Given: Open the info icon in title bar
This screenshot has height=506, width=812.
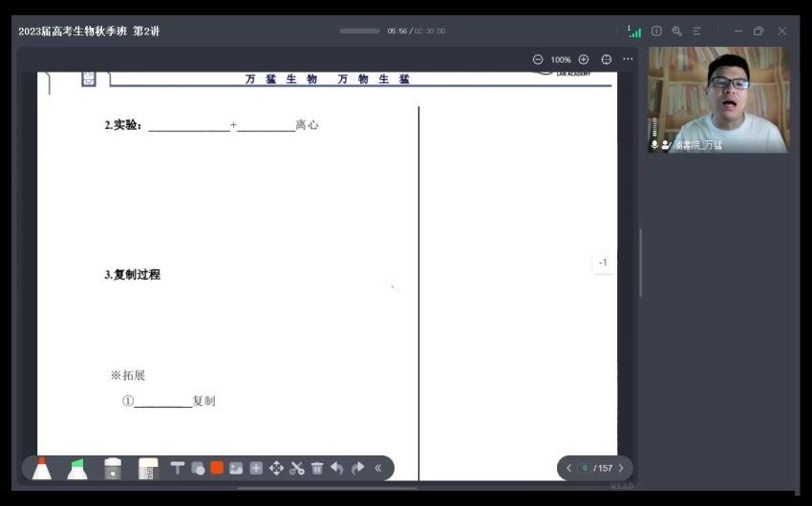Looking at the screenshot, I should click(656, 32).
